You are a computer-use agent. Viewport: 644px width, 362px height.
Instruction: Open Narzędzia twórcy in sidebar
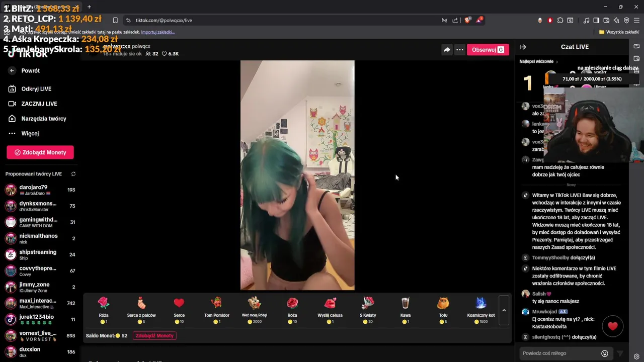44,119
